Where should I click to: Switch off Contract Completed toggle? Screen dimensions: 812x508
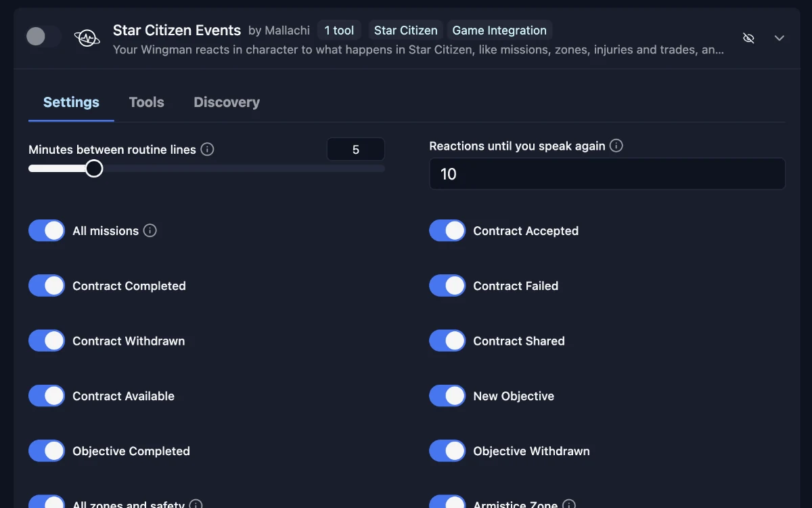(47, 286)
